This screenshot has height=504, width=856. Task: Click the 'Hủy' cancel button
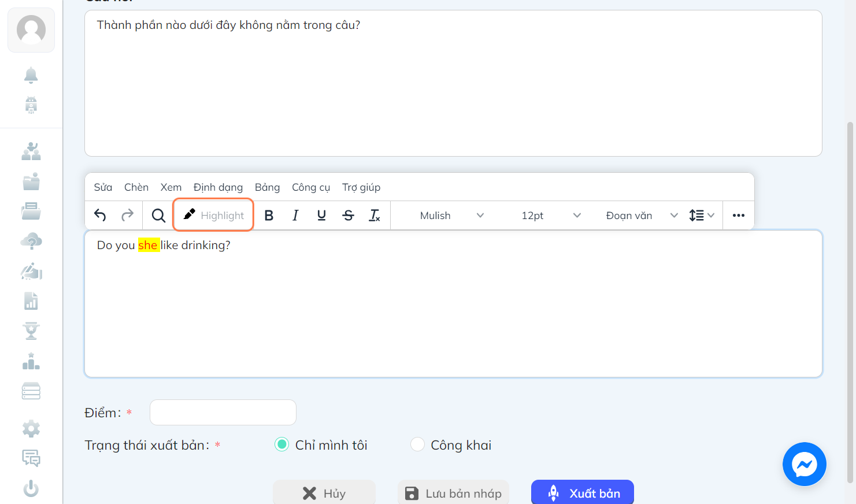(x=324, y=492)
